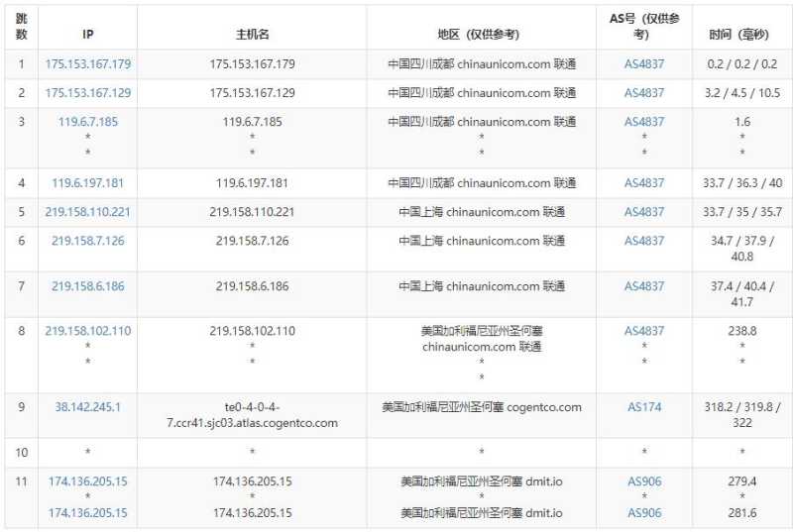Click the hop number 10 cell
793x532 pixels.
click(x=21, y=452)
